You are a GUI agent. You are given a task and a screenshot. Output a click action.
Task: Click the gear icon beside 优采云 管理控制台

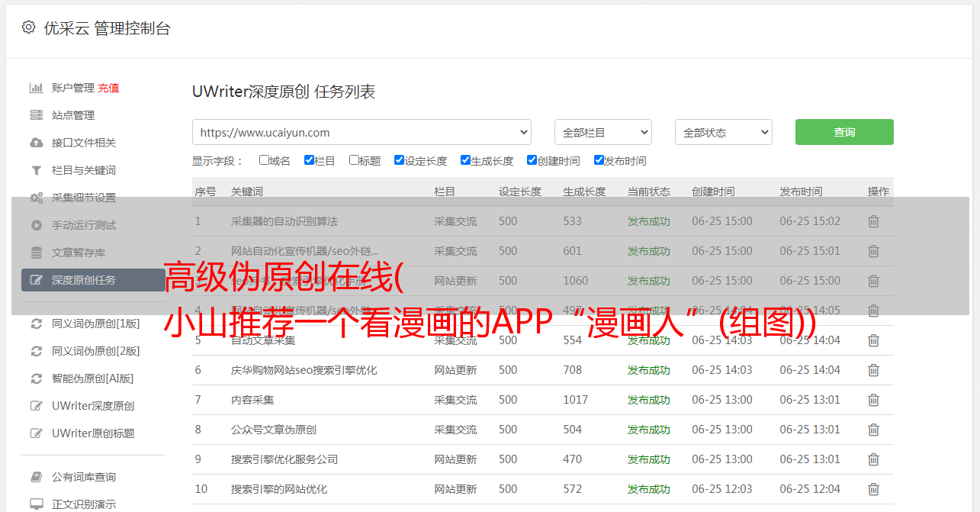pyautogui.click(x=28, y=27)
